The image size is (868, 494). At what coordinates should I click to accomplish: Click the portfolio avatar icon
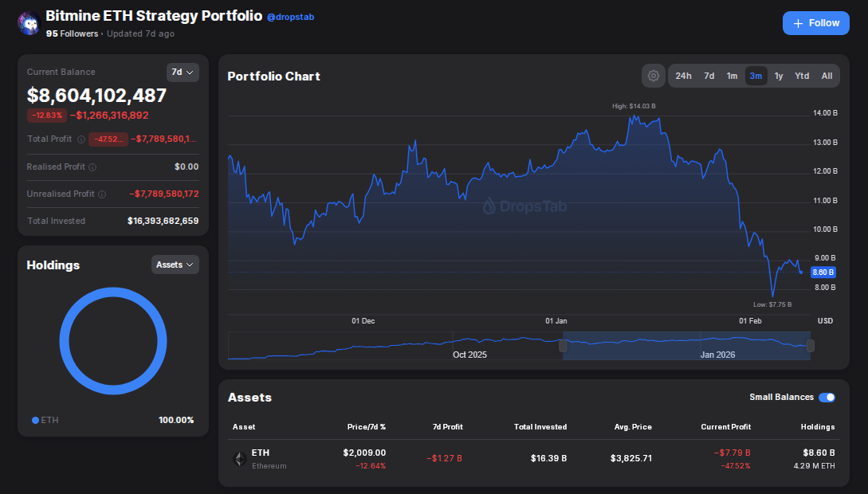(x=28, y=23)
